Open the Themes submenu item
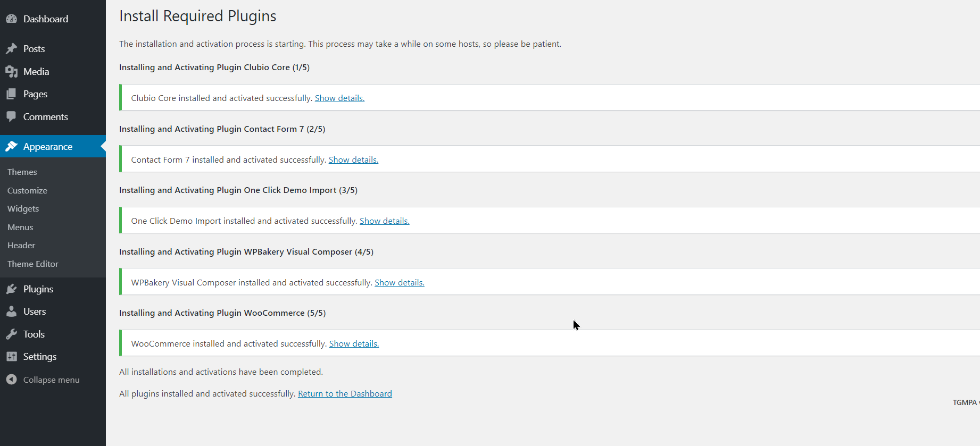 pyautogui.click(x=22, y=172)
